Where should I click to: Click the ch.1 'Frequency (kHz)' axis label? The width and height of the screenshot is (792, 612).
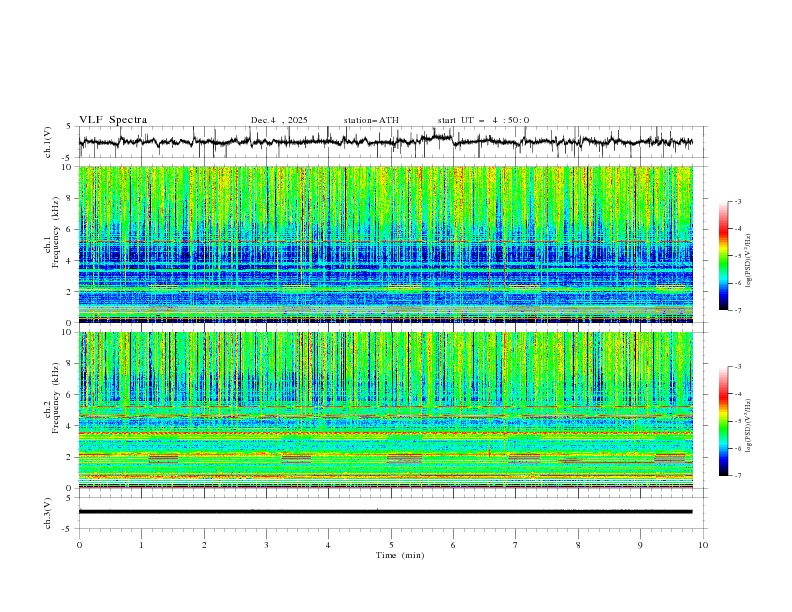(55, 232)
